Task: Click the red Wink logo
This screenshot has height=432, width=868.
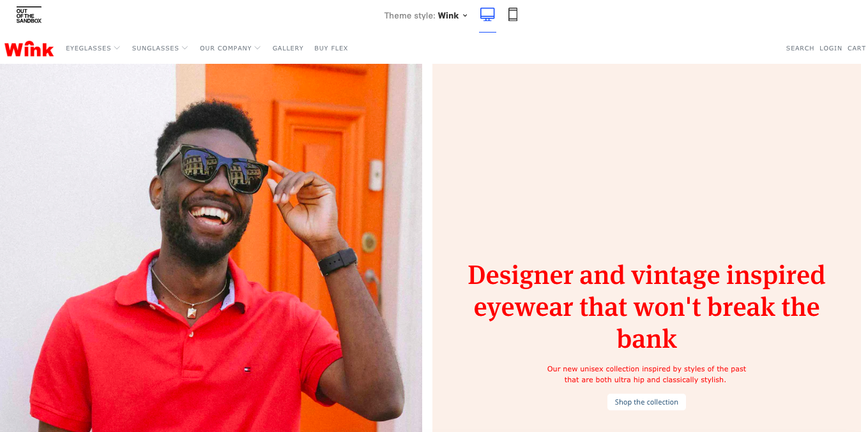Action: [x=29, y=48]
